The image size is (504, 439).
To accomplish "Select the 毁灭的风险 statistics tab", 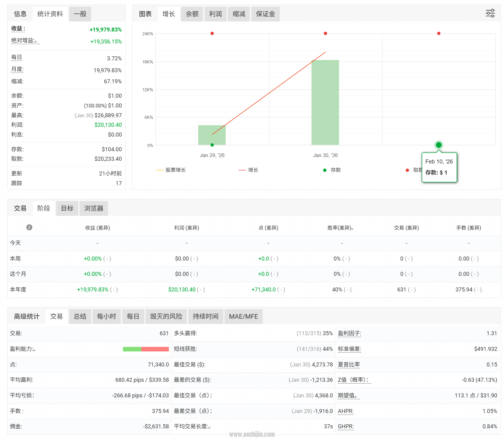I will [166, 316].
